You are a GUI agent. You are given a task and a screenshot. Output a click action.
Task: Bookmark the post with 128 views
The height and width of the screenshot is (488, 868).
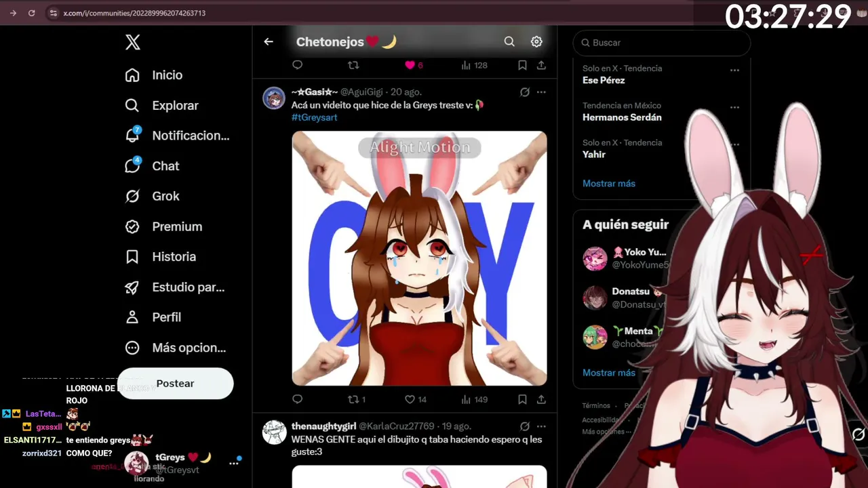tap(522, 65)
